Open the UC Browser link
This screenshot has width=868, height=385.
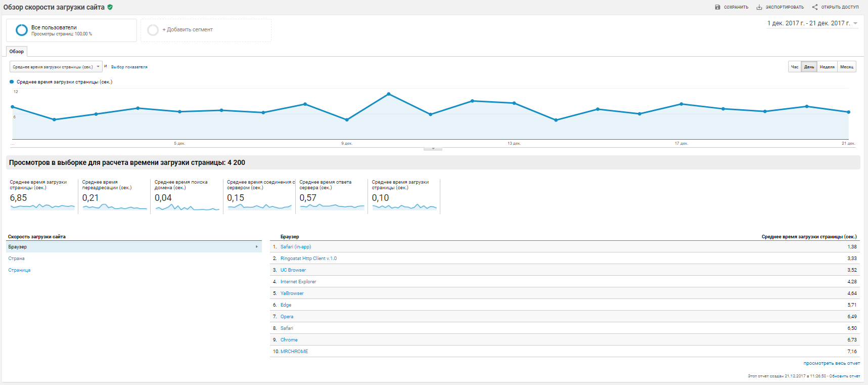click(293, 270)
